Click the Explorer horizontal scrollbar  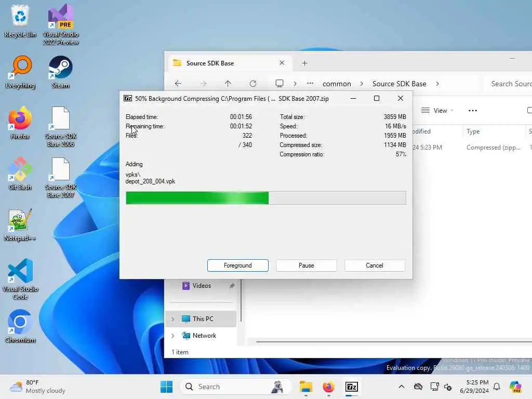(394, 342)
